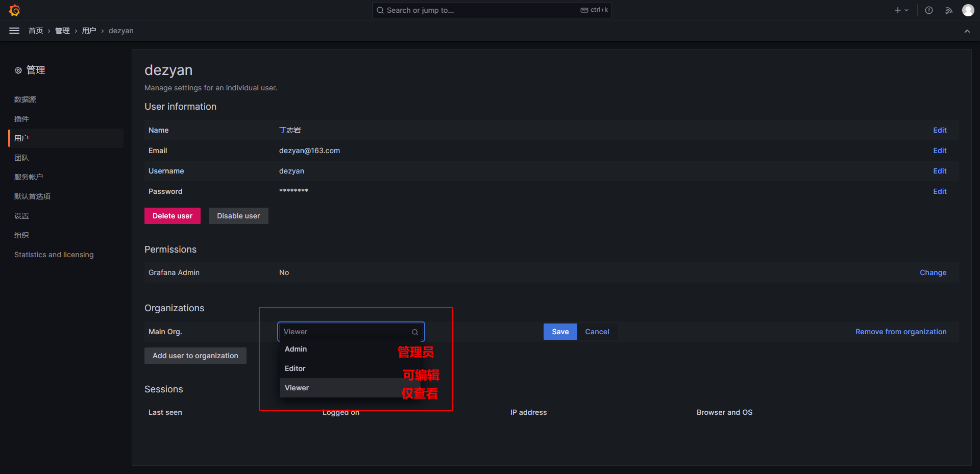
Task: Edit the Password field
Action: pos(940,191)
